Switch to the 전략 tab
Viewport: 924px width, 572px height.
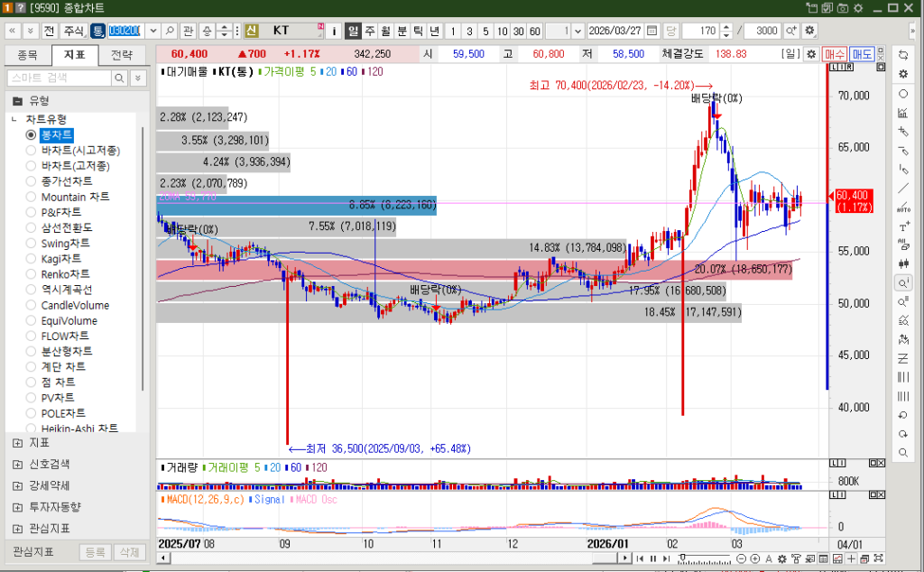coord(121,55)
